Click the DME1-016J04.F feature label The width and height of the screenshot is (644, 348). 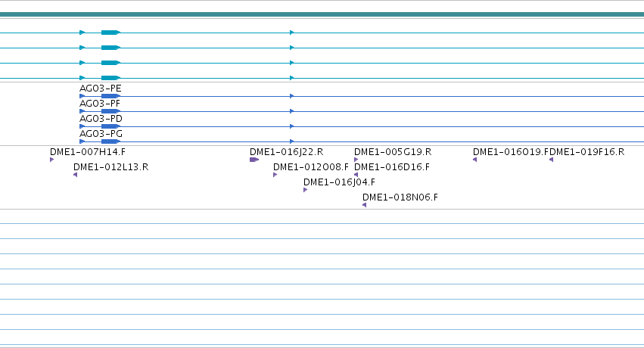[339, 182]
